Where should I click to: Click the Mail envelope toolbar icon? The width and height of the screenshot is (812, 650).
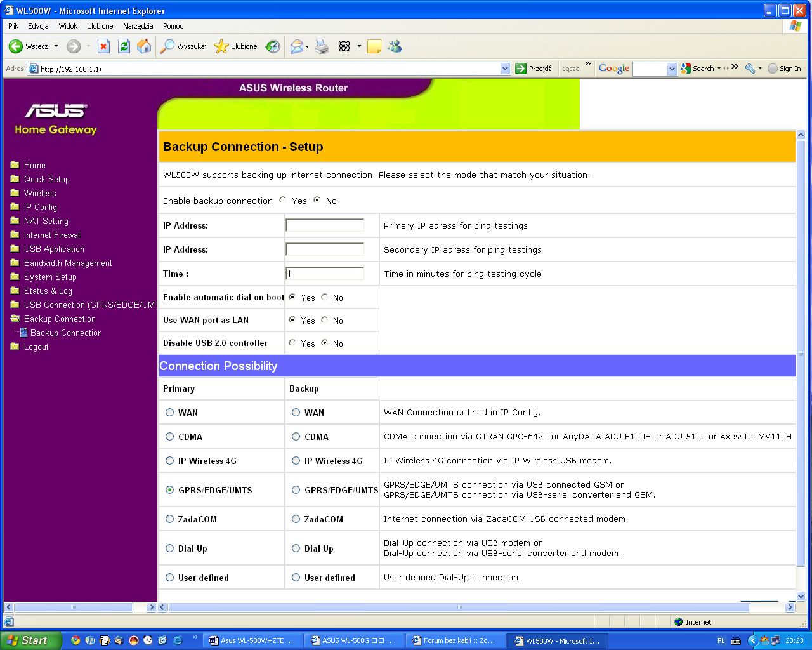point(296,46)
